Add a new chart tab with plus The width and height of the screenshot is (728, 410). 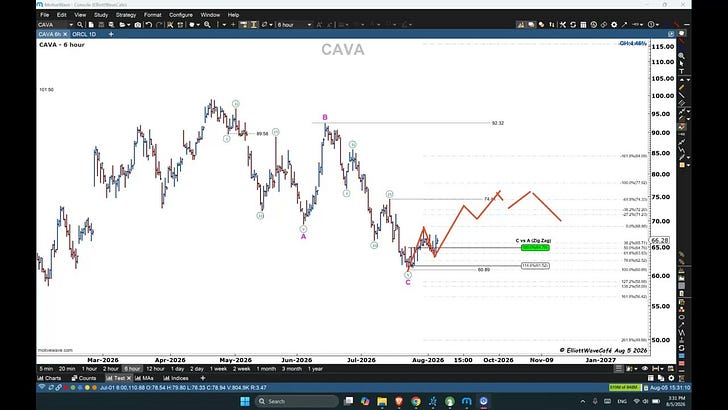click(x=111, y=34)
